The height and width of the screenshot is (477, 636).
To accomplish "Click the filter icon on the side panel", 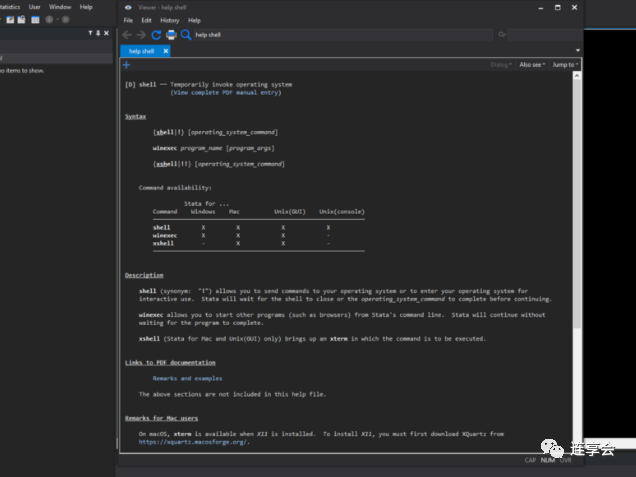I will pyautogui.click(x=90, y=33).
